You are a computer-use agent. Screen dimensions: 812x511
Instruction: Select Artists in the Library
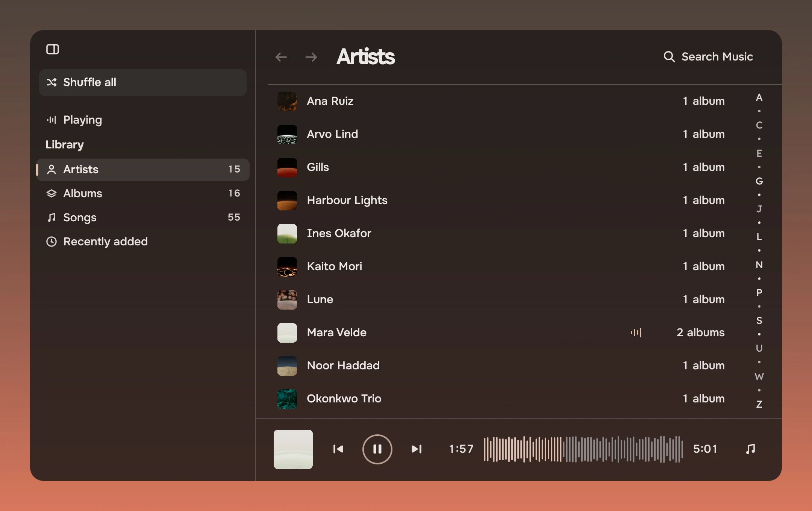[143, 169]
